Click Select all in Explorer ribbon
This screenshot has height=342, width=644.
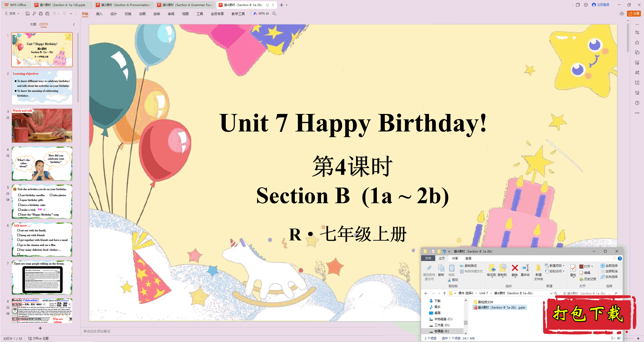[x=609, y=266]
